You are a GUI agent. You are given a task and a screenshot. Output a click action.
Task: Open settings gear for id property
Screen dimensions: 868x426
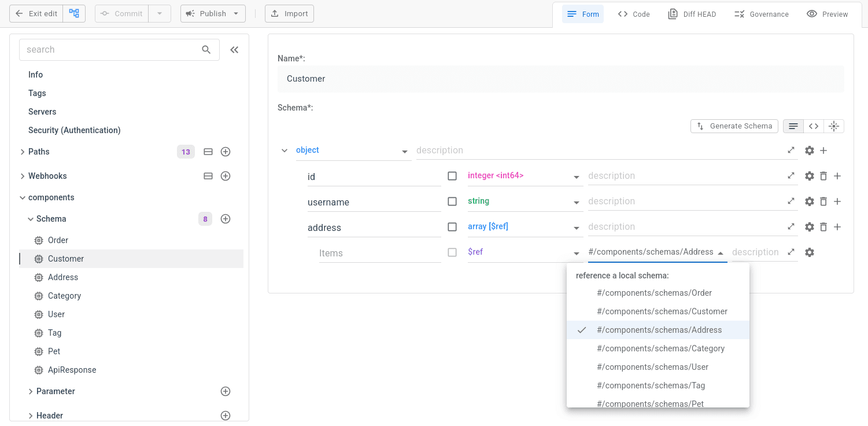[810, 176]
